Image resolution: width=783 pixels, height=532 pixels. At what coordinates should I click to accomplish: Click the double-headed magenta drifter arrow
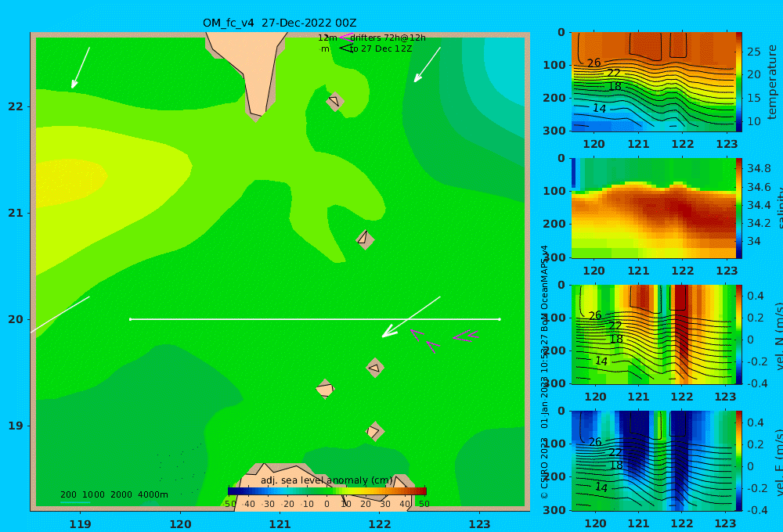click(465, 336)
